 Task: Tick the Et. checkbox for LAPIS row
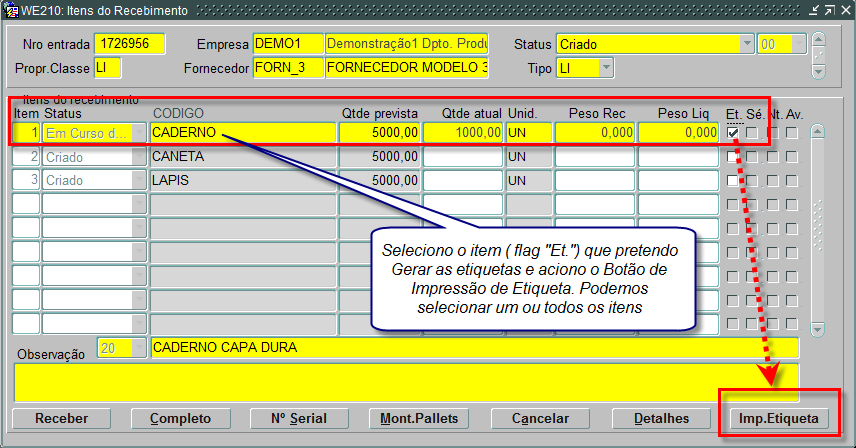tap(733, 181)
